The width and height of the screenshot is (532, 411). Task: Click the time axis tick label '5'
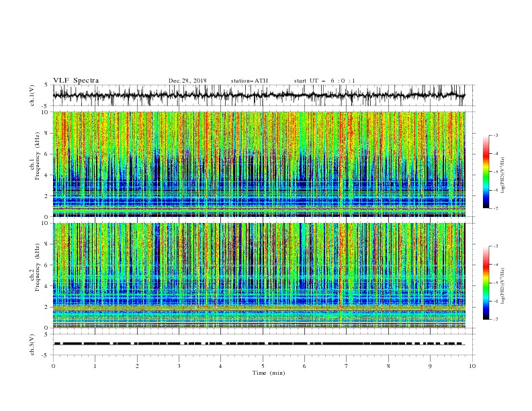pyautogui.click(x=263, y=366)
